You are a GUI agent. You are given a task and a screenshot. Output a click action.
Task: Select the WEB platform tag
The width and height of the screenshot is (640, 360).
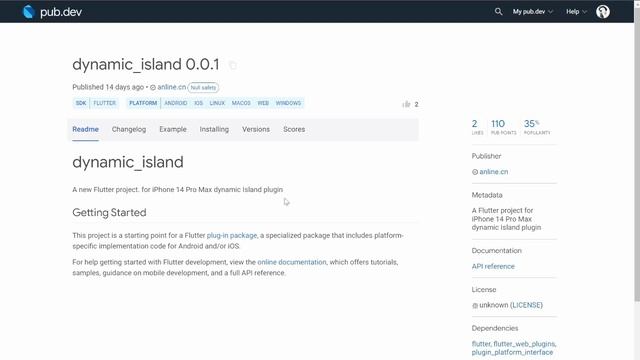tap(263, 103)
